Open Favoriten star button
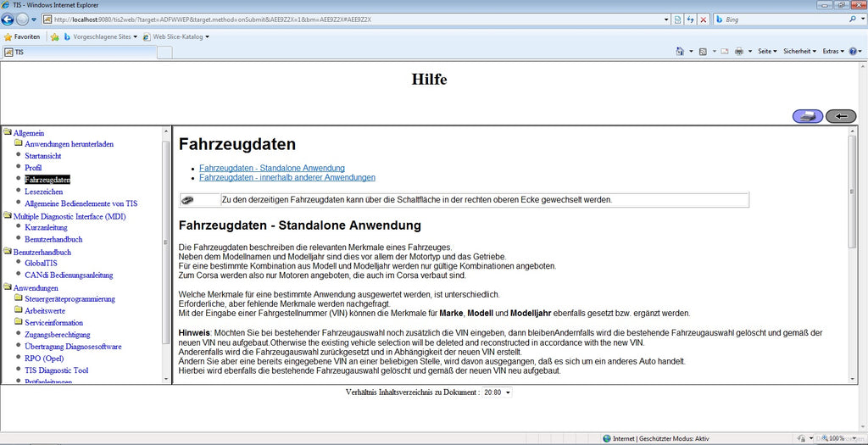 (x=22, y=36)
